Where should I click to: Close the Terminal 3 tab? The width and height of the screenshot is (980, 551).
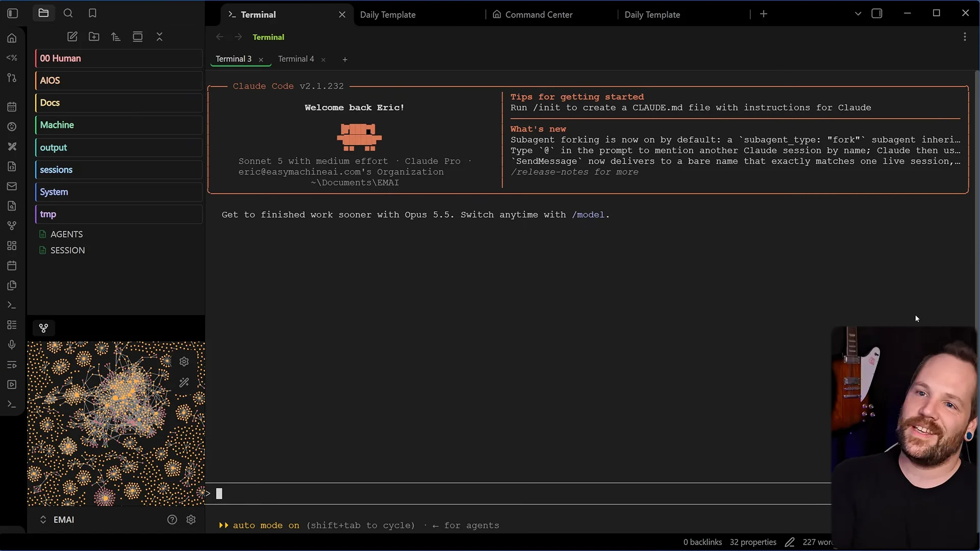pos(261,60)
